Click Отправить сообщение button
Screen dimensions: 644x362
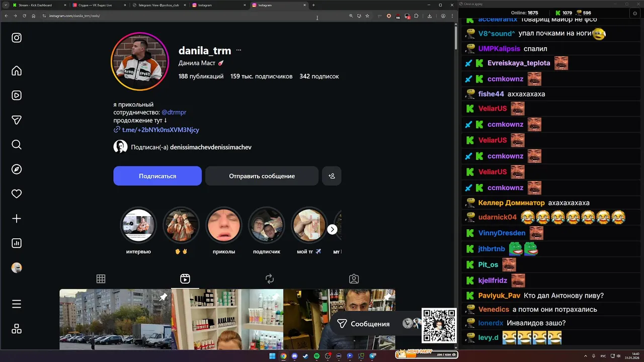click(262, 176)
